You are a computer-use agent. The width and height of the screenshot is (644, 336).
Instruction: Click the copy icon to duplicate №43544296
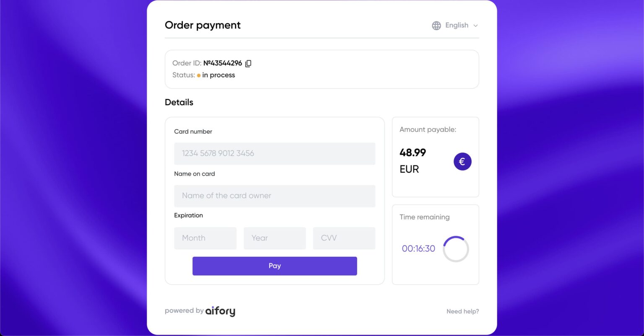click(248, 63)
